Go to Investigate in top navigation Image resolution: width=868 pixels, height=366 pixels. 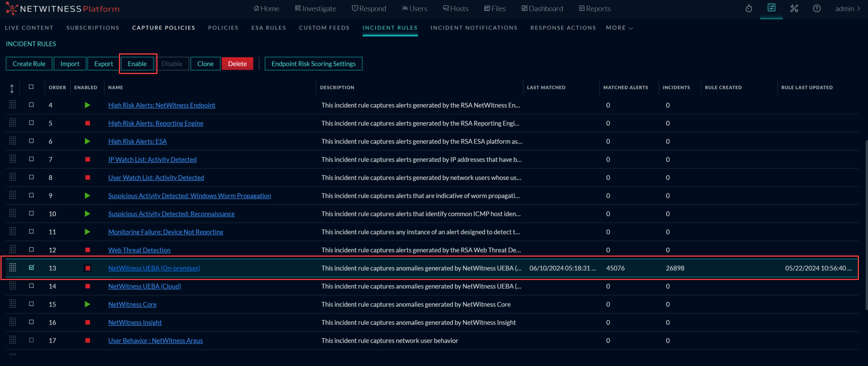pos(315,9)
